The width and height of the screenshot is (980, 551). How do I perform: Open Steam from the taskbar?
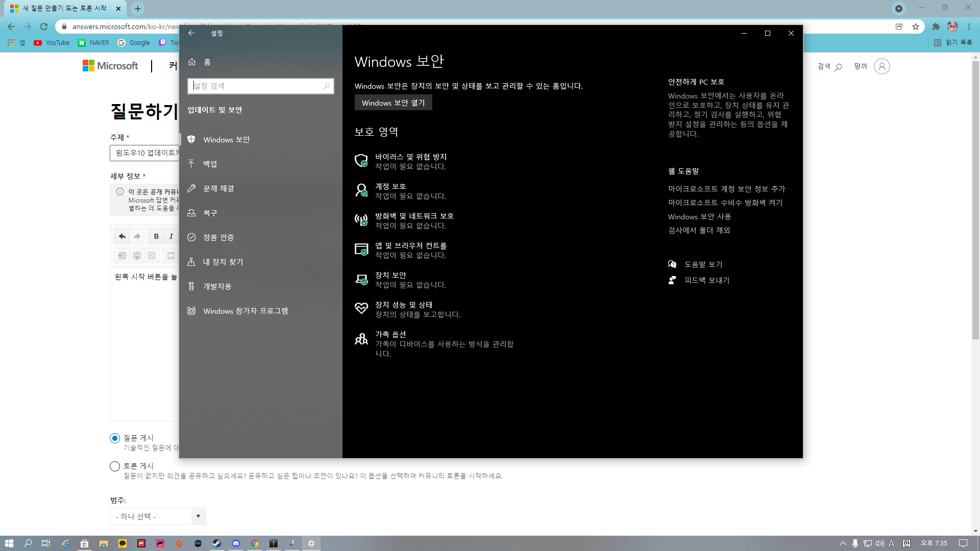[217, 543]
